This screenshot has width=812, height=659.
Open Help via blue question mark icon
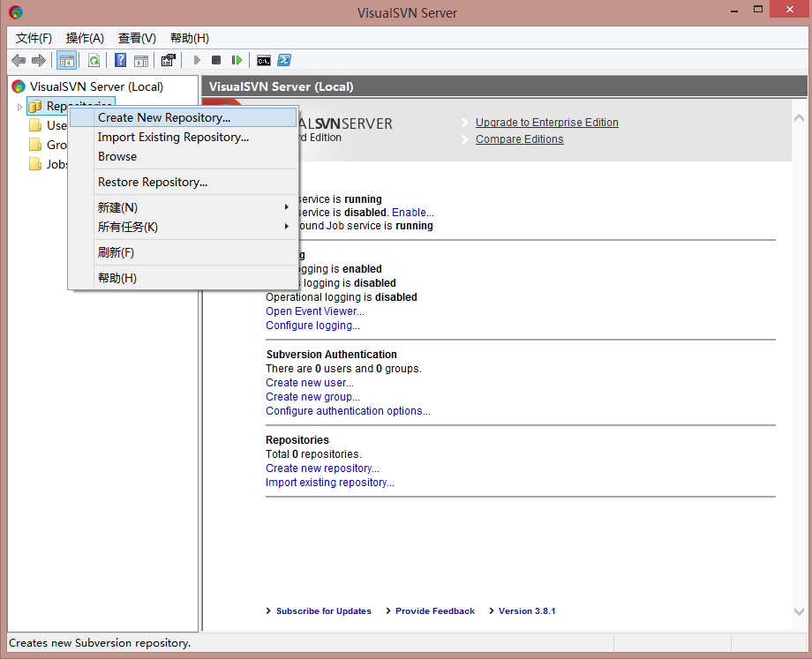click(120, 61)
